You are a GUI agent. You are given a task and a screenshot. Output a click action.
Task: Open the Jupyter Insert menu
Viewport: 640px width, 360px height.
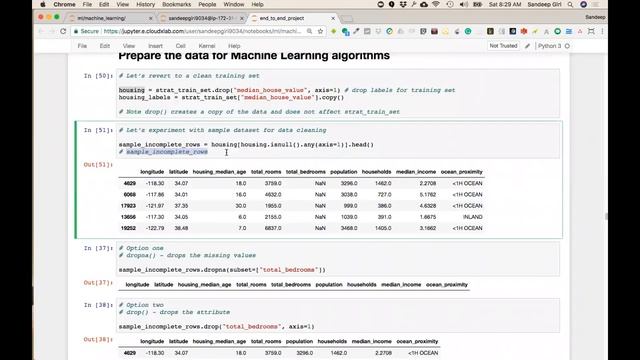pos(155,46)
